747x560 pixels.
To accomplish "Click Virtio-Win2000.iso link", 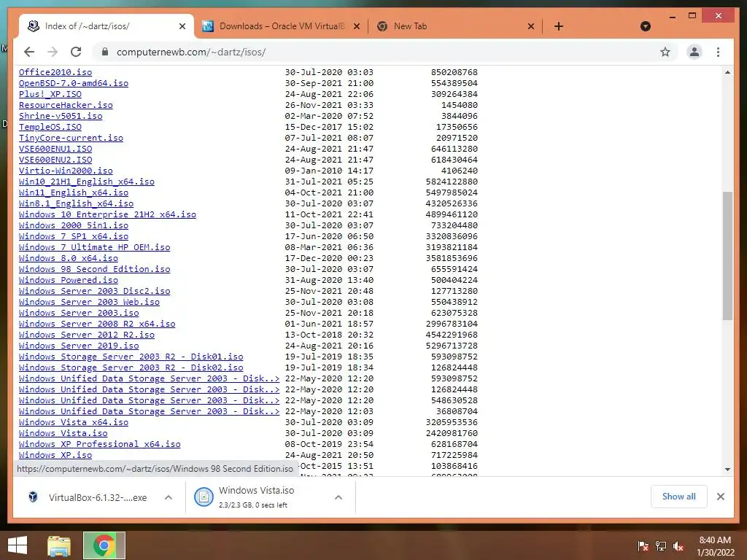I will tap(66, 171).
